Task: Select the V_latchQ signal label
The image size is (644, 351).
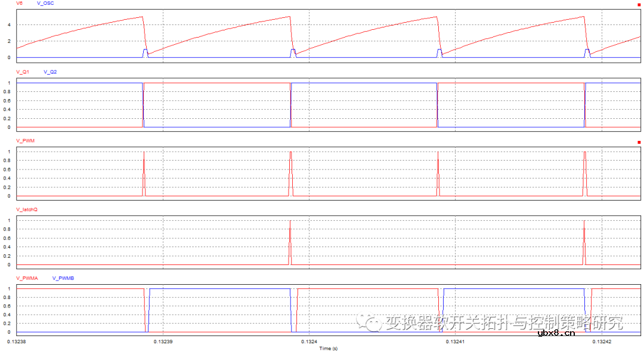Action: (x=27, y=210)
